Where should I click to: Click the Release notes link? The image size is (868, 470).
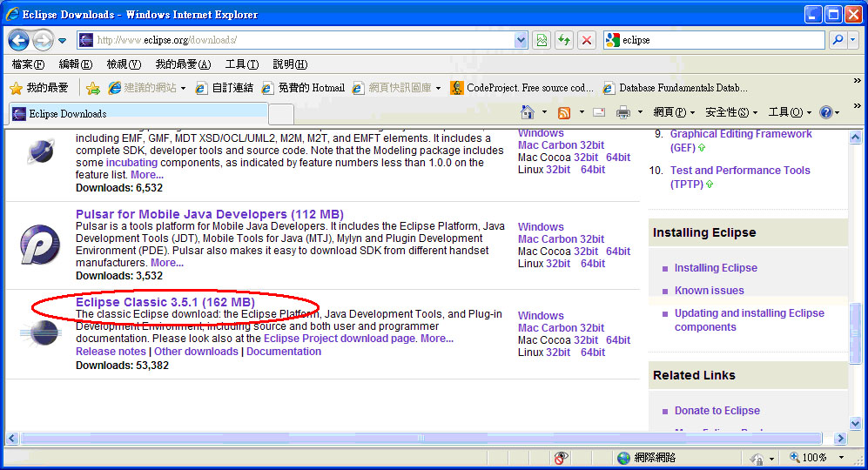111,352
